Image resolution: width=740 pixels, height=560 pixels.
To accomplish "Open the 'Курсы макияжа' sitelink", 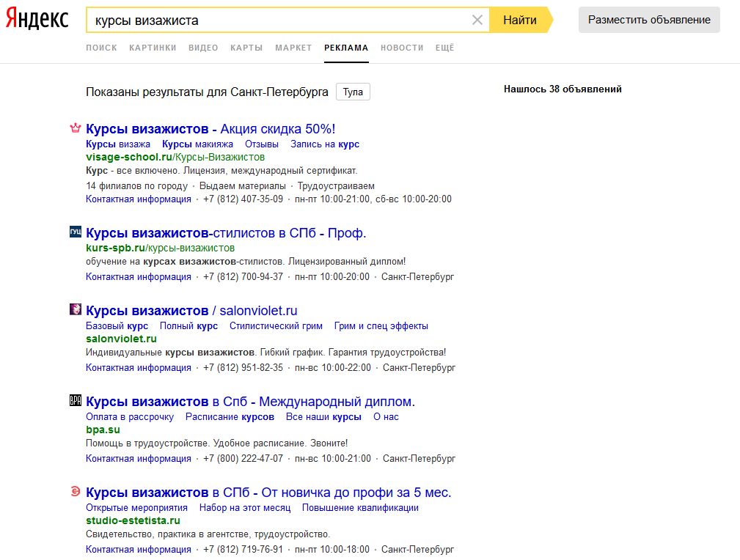I will [x=198, y=144].
